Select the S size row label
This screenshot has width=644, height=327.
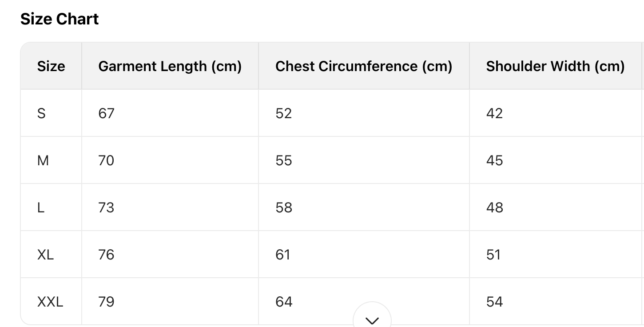[x=41, y=113]
